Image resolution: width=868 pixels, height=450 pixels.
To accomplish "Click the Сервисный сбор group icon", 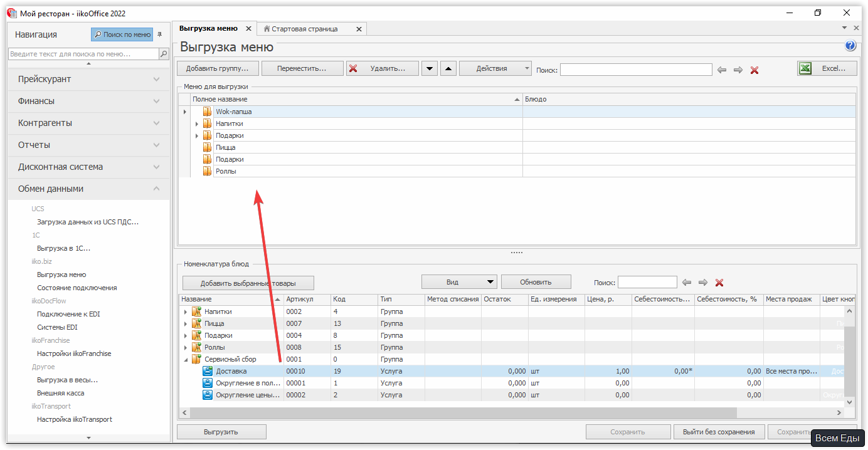I will click(x=196, y=359).
